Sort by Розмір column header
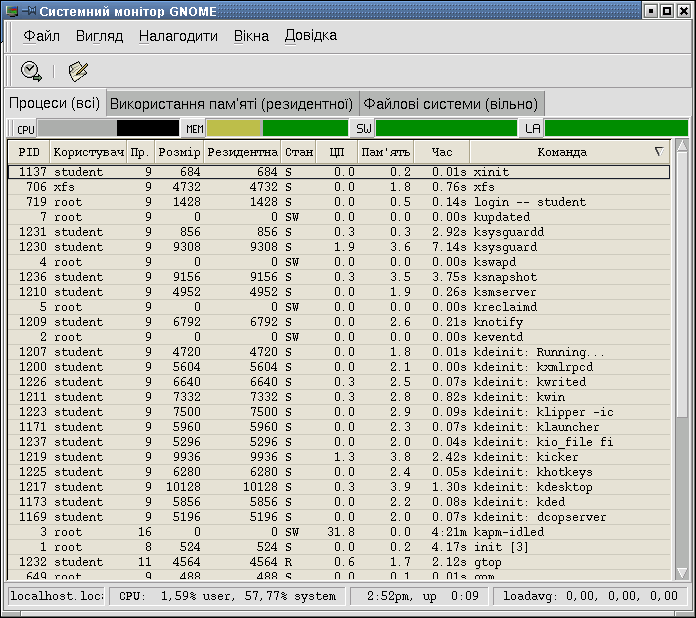The image size is (696, 618). coord(179,152)
